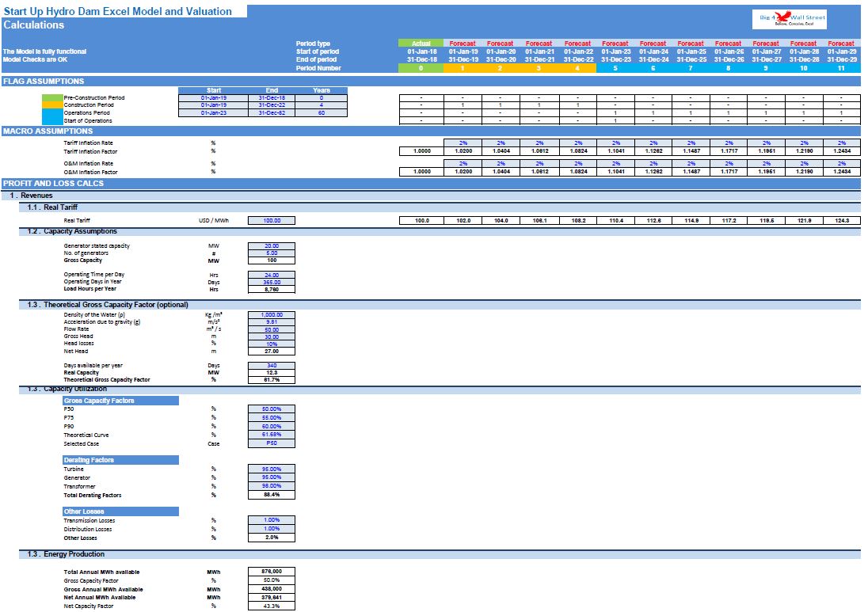Select the Transformer derating cell 98.00%
This screenshot has height=612, width=868.
[x=271, y=486]
